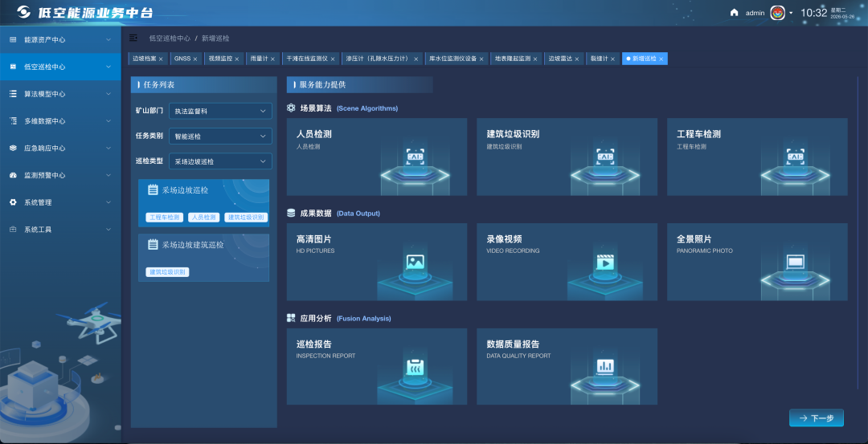The image size is (868, 444).
Task: Click the 场景算法 section icon
Action: 291,108
